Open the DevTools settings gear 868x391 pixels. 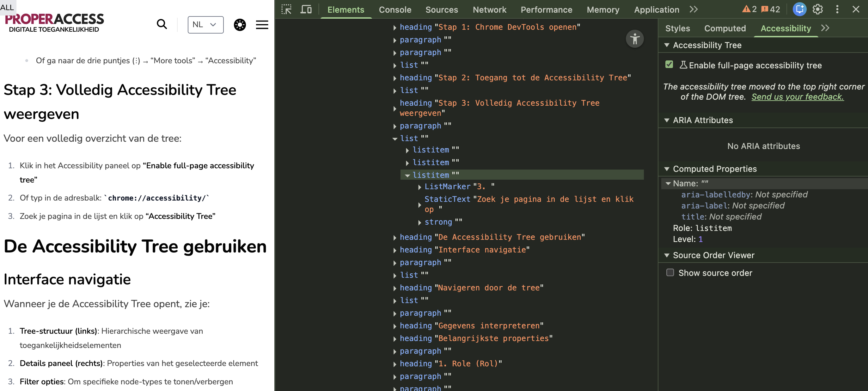[x=817, y=9]
